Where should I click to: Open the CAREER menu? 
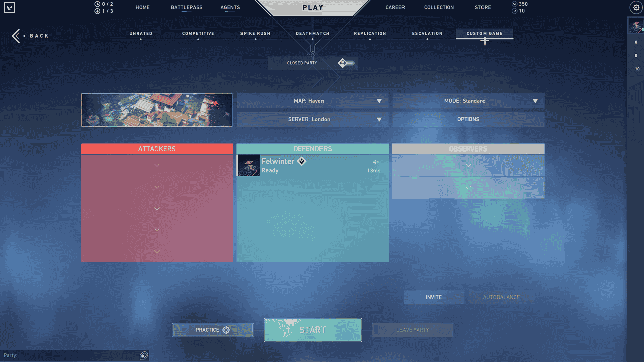coord(395,7)
